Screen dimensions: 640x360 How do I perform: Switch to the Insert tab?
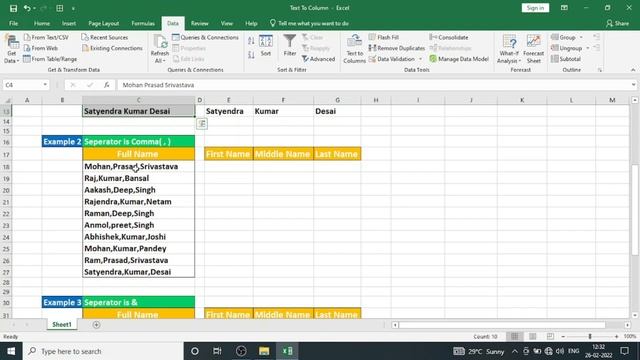(69, 23)
